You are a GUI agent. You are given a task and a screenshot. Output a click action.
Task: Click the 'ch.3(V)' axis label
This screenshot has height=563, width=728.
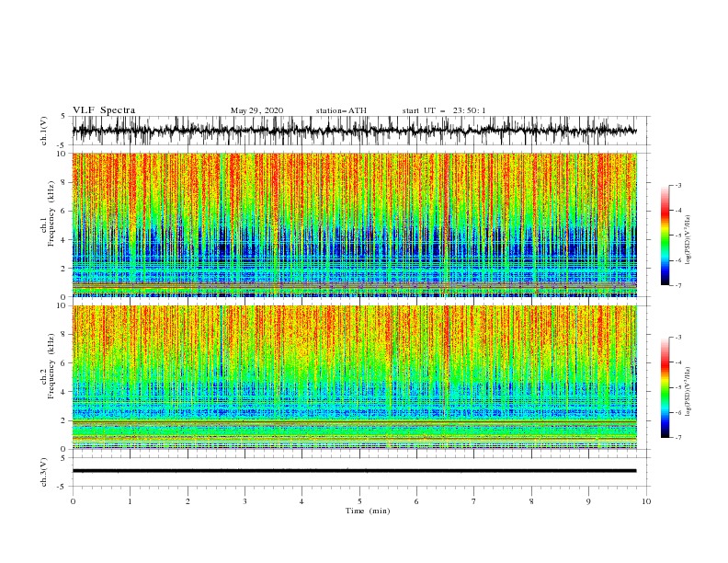[x=44, y=472]
